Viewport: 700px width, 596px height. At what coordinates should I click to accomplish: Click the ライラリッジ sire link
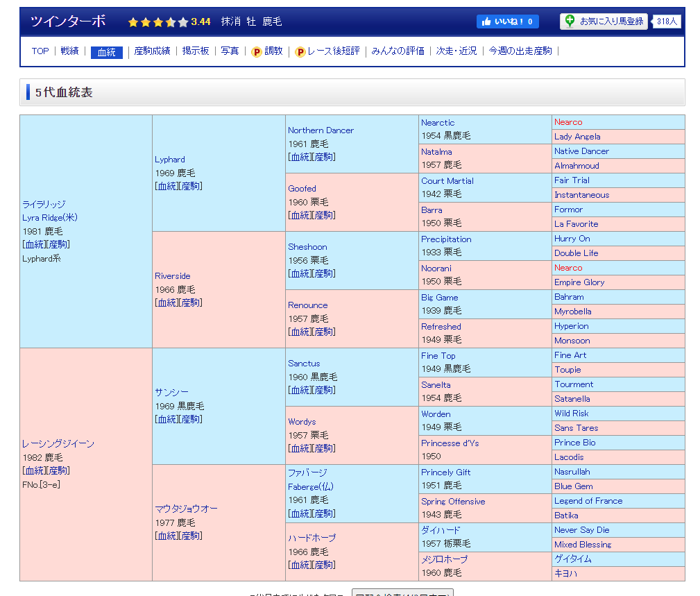point(44,204)
